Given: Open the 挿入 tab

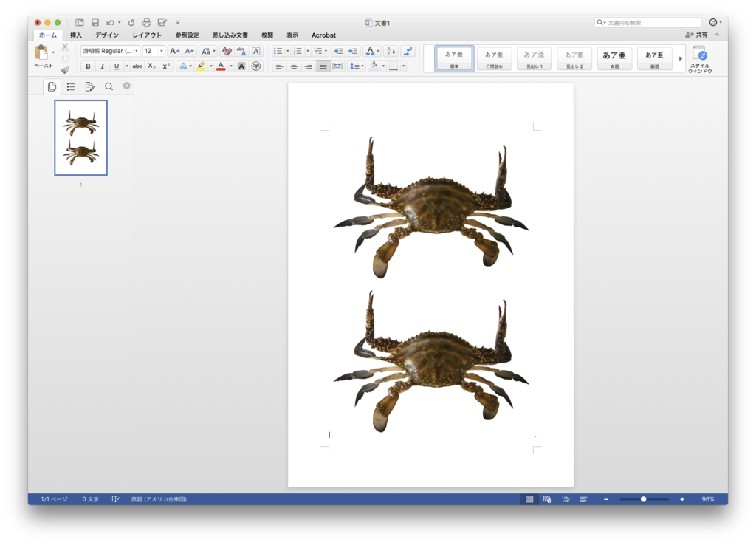Looking at the screenshot, I should (x=76, y=35).
